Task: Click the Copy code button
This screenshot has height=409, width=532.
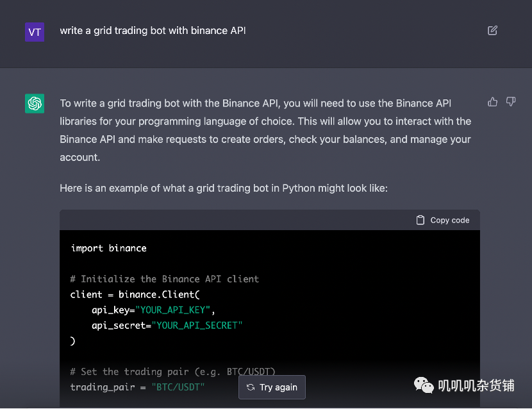Action: click(x=443, y=221)
